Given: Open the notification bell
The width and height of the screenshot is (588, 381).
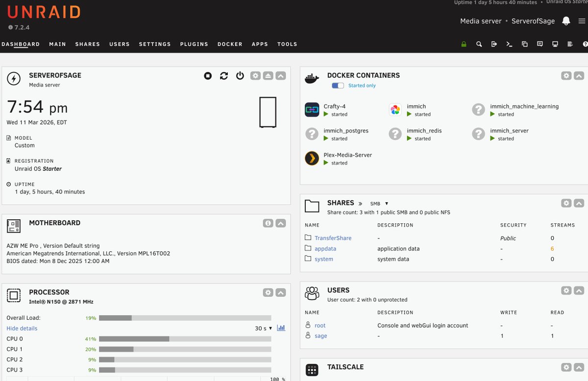Looking at the screenshot, I should pos(566,21).
